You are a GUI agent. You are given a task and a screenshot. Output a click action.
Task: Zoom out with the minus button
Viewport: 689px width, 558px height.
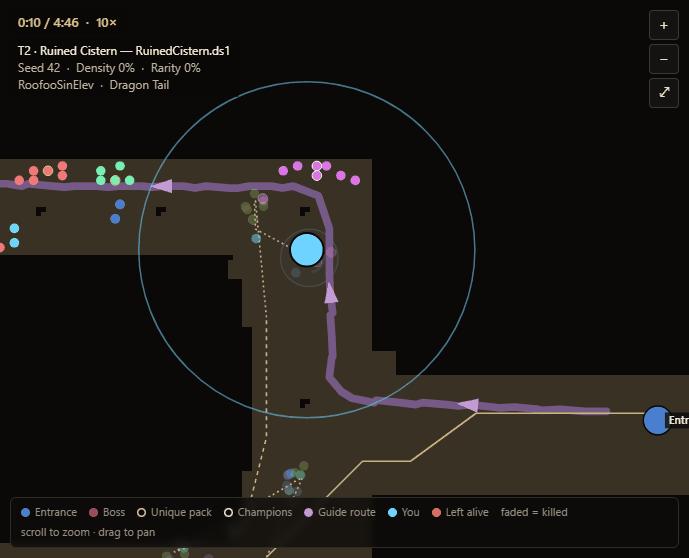tap(664, 59)
